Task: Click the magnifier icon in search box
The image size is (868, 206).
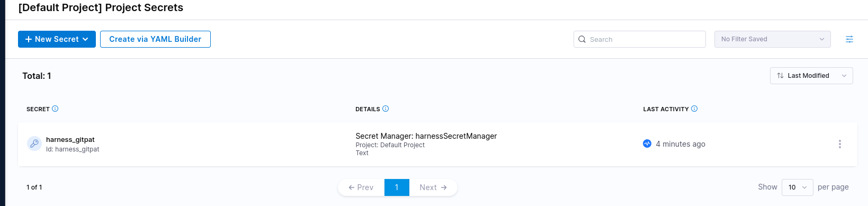Action: click(582, 39)
